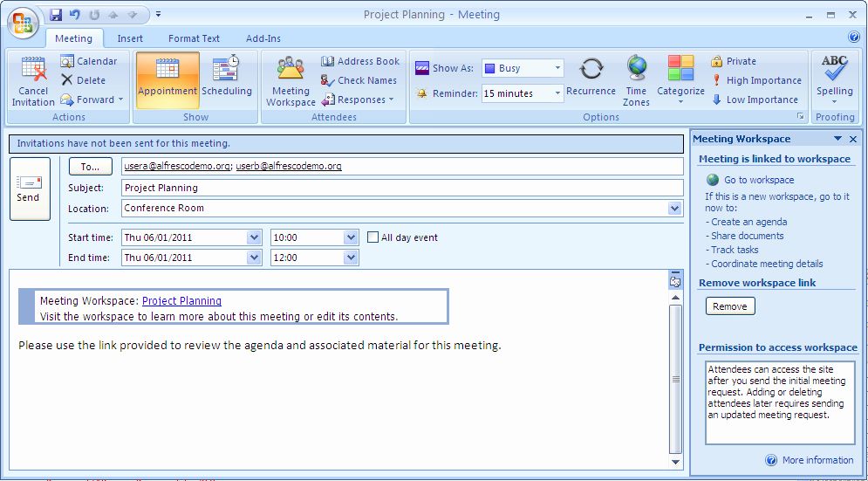Open Customize Quick Access Toolbar dropdown
The height and width of the screenshot is (481, 868).
click(158, 15)
